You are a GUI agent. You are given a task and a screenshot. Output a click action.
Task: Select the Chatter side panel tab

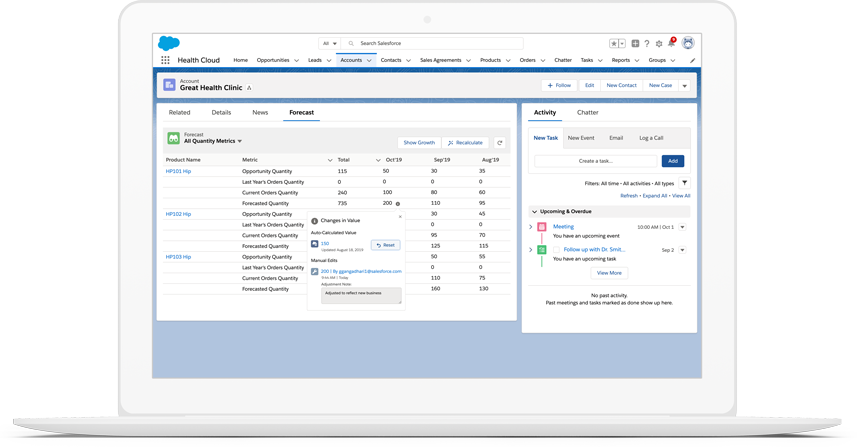[588, 113]
